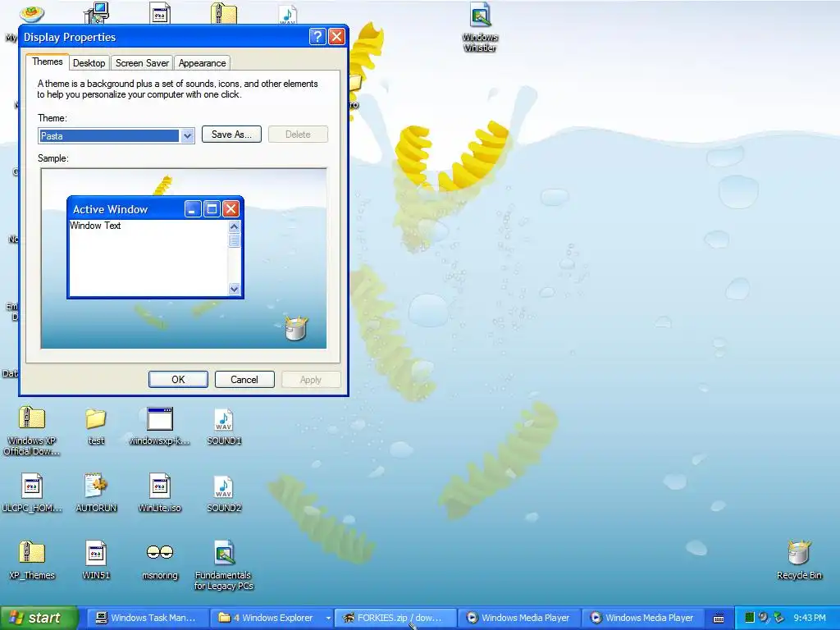Click the Save As... button
840x630 pixels.
coord(231,135)
